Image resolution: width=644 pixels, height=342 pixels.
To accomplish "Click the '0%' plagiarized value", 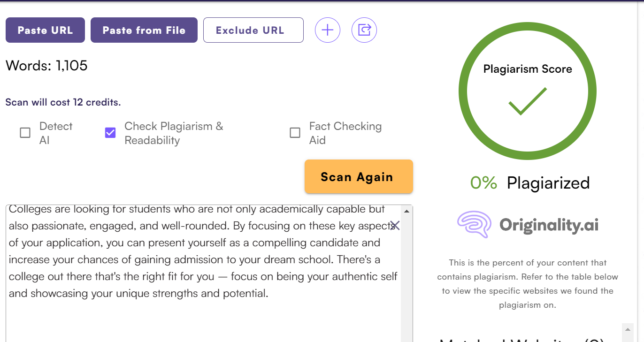I will [483, 182].
